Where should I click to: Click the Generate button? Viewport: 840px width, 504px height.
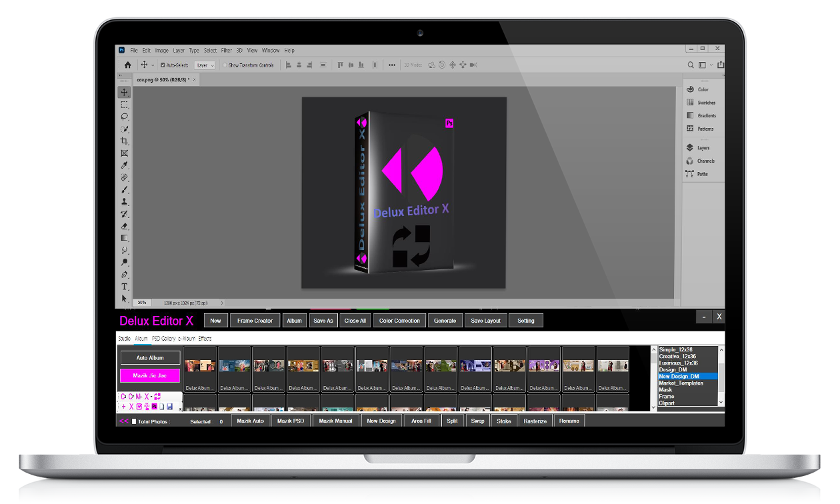(445, 321)
